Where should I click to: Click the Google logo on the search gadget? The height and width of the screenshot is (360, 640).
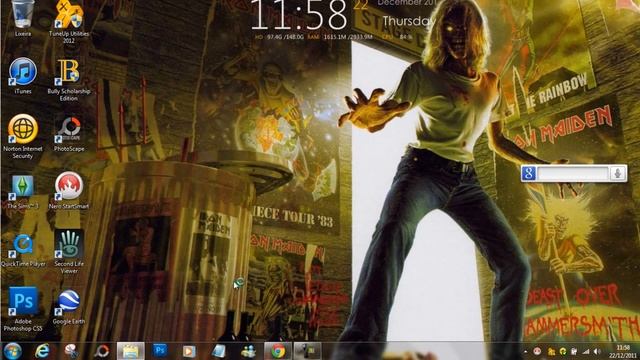click(529, 173)
